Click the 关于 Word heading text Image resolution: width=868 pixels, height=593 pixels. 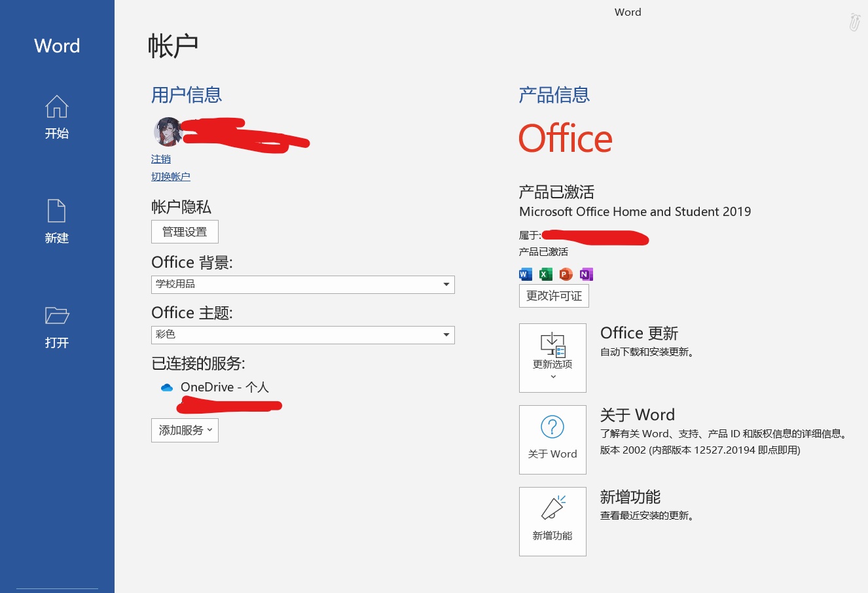(637, 415)
